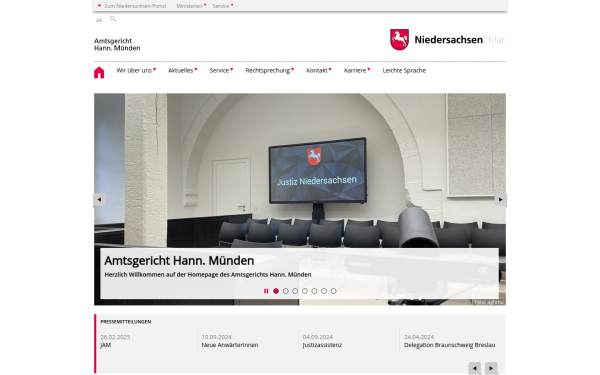600x375 pixels.
Task: Previous press releases arrow button
Action: pyautogui.click(x=474, y=368)
